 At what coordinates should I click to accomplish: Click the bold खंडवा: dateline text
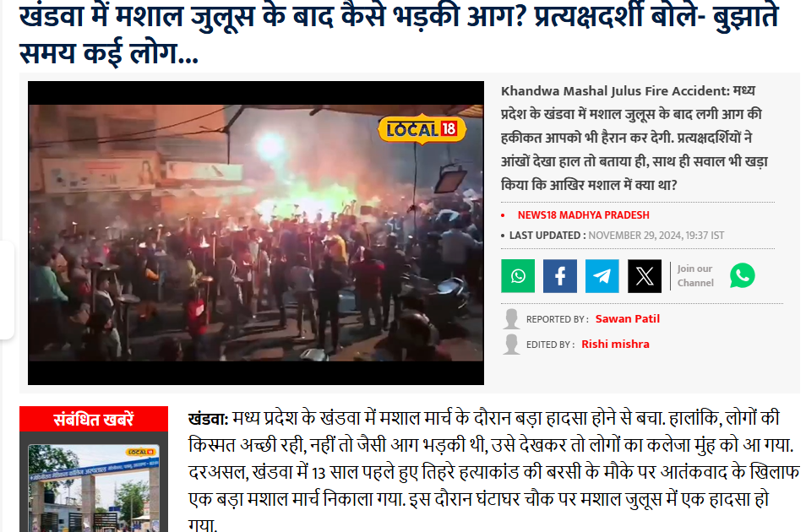(208, 418)
